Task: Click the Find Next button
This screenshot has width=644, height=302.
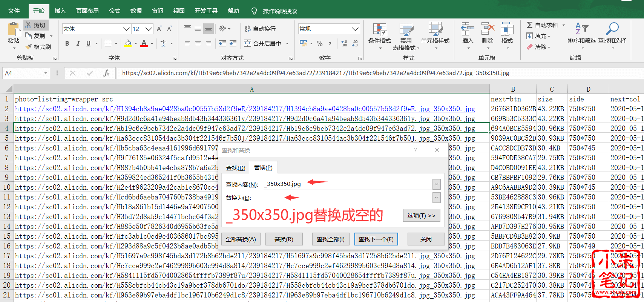Action: point(376,239)
